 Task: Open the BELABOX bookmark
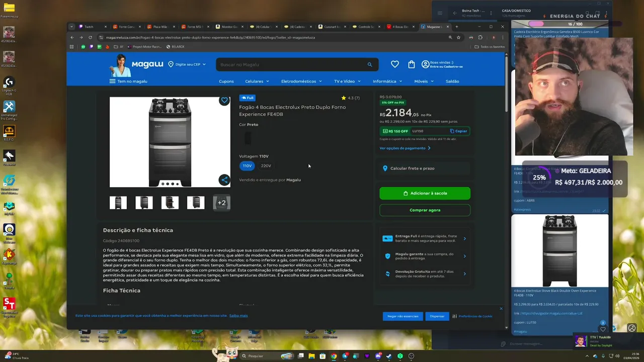(x=175, y=47)
